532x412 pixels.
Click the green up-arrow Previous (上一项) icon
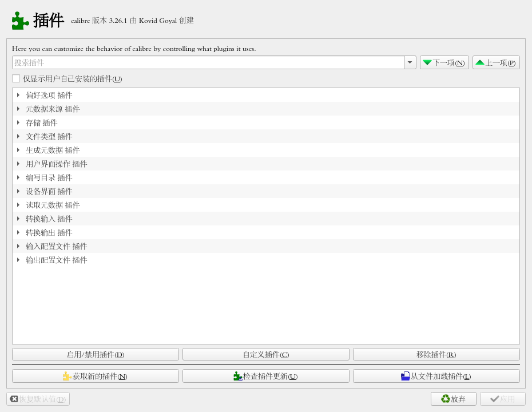480,63
